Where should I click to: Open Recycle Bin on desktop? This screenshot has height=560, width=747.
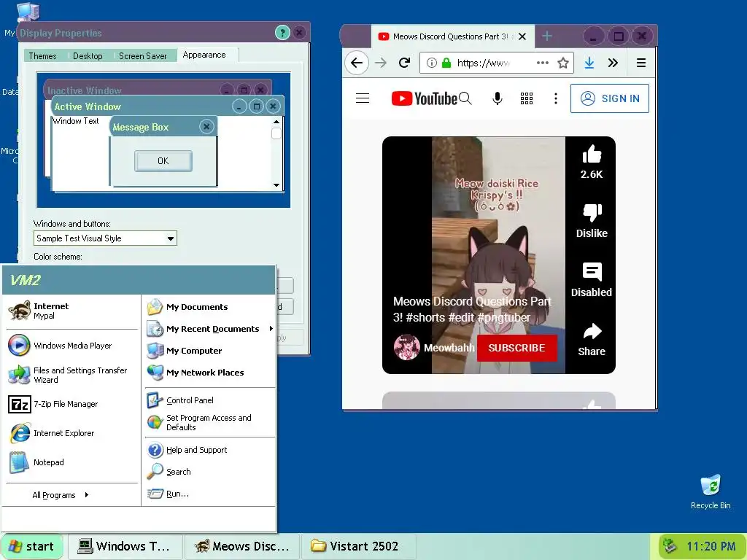click(711, 491)
